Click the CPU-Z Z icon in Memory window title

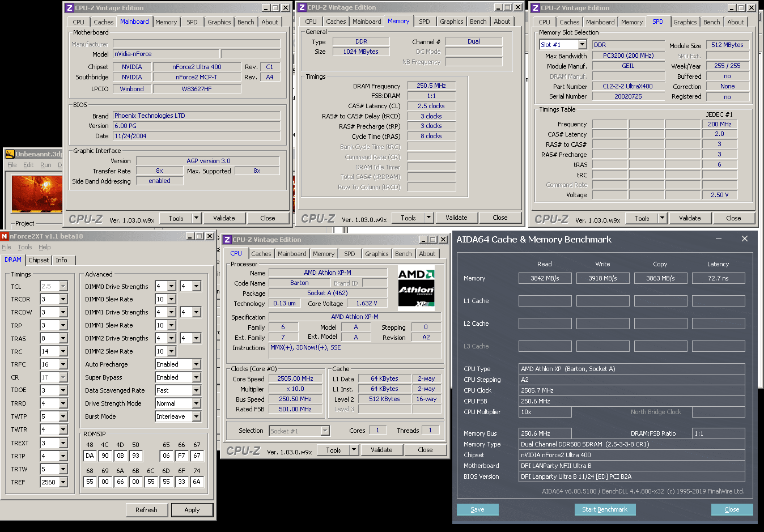302,7
